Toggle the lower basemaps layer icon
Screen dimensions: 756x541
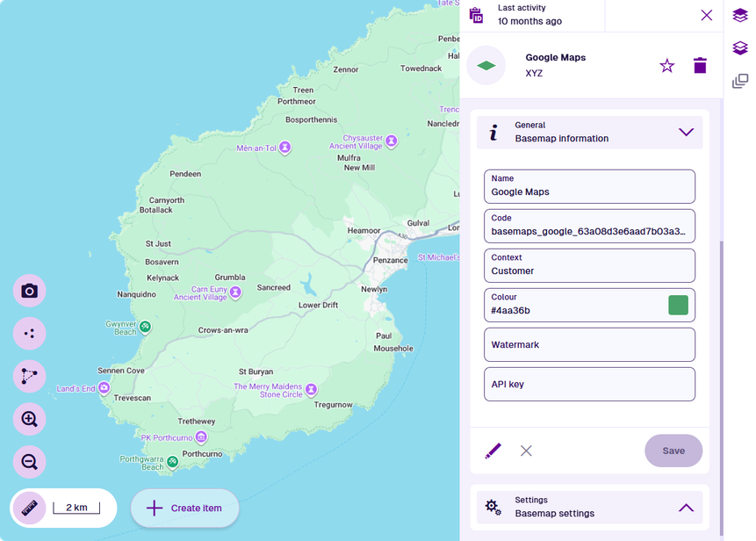click(x=740, y=47)
